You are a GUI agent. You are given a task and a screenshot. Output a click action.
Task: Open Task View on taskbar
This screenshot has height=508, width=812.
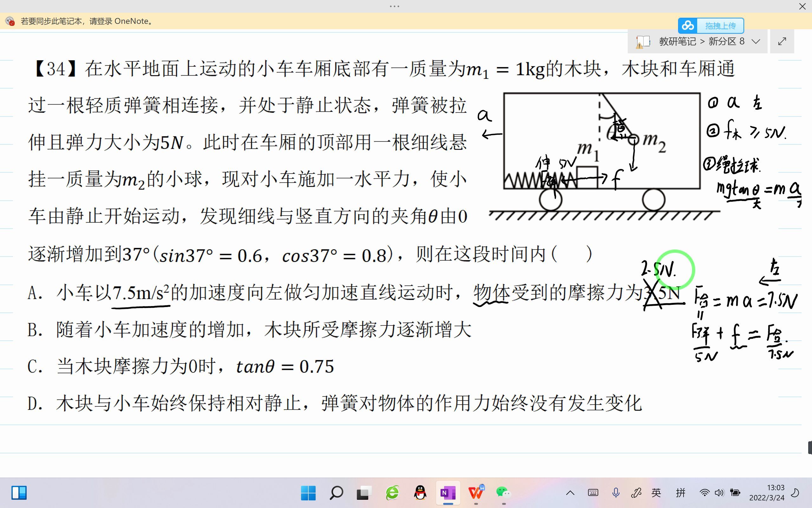pos(364,492)
